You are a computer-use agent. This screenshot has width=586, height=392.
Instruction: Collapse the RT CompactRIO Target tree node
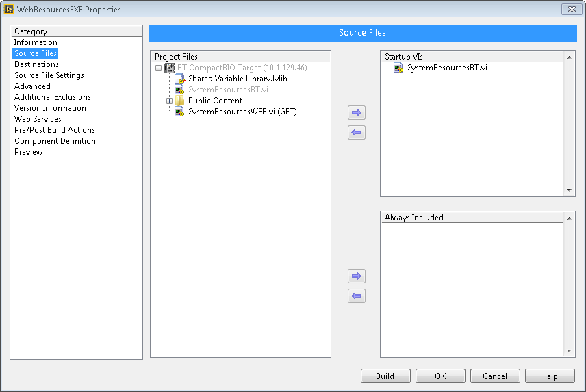(x=158, y=68)
